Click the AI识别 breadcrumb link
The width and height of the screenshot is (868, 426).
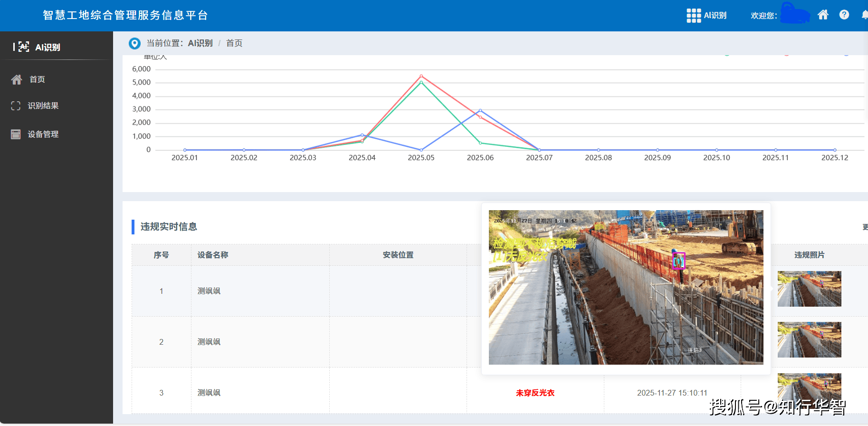point(200,43)
